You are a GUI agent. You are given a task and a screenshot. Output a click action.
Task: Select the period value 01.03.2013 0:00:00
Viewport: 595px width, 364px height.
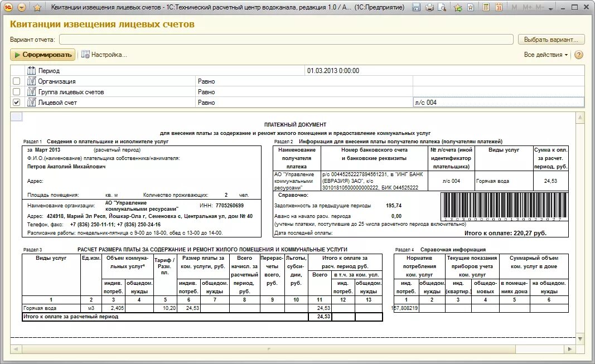coord(333,71)
